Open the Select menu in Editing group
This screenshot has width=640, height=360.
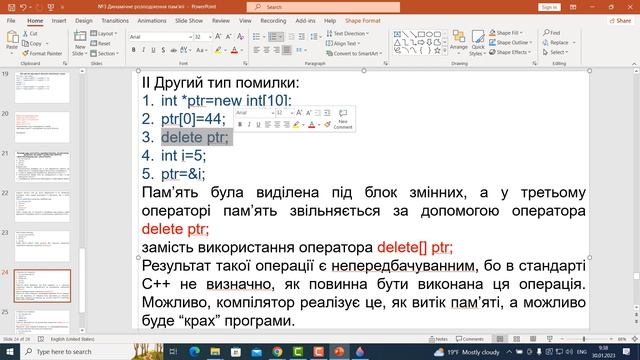tap(556, 52)
